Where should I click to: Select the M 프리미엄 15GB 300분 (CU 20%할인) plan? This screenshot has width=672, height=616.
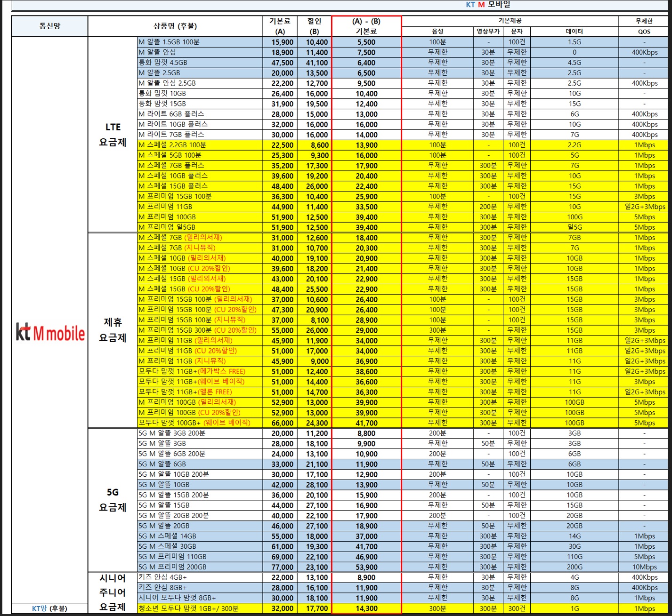click(x=198, y=330)
